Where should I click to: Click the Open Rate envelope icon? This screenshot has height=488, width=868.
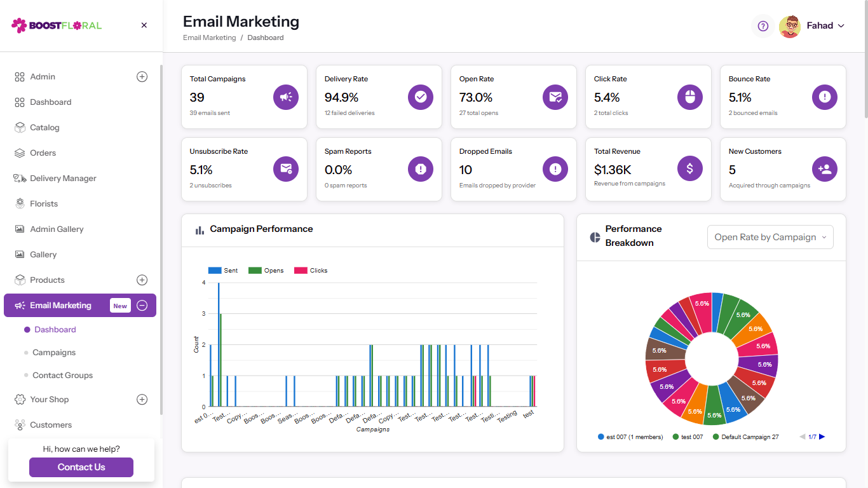pyautogui.click(x=555, y=97)
